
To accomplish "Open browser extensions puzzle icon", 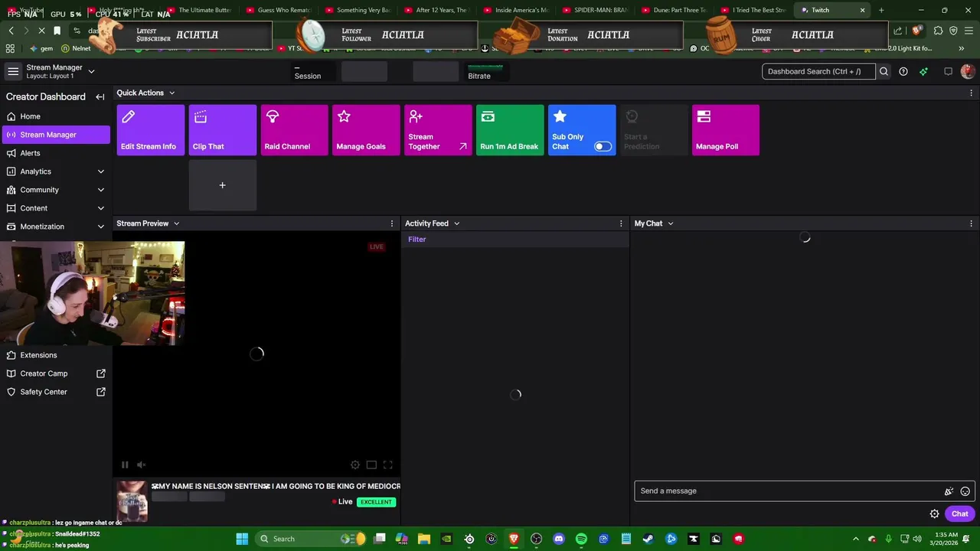I will [938, 31].
